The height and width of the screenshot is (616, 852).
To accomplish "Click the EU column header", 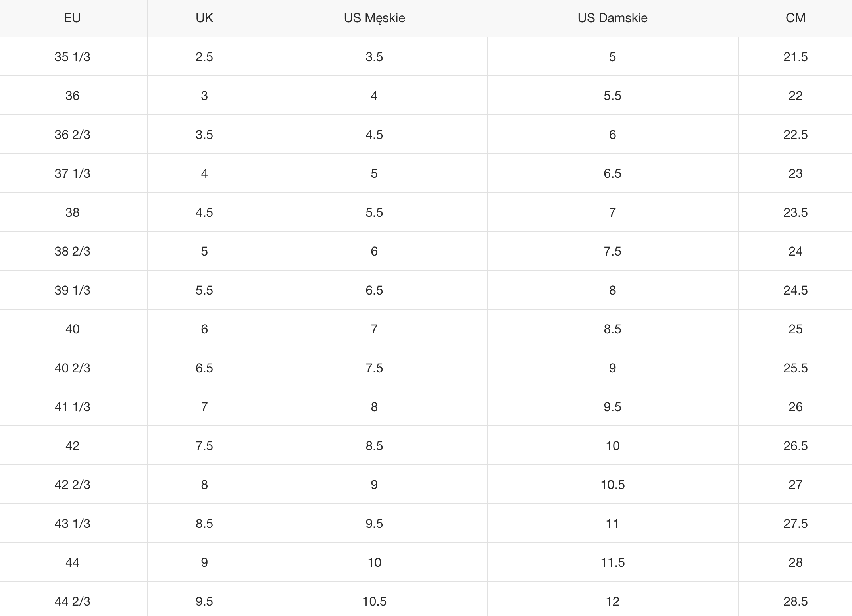I will click(72, 18).
